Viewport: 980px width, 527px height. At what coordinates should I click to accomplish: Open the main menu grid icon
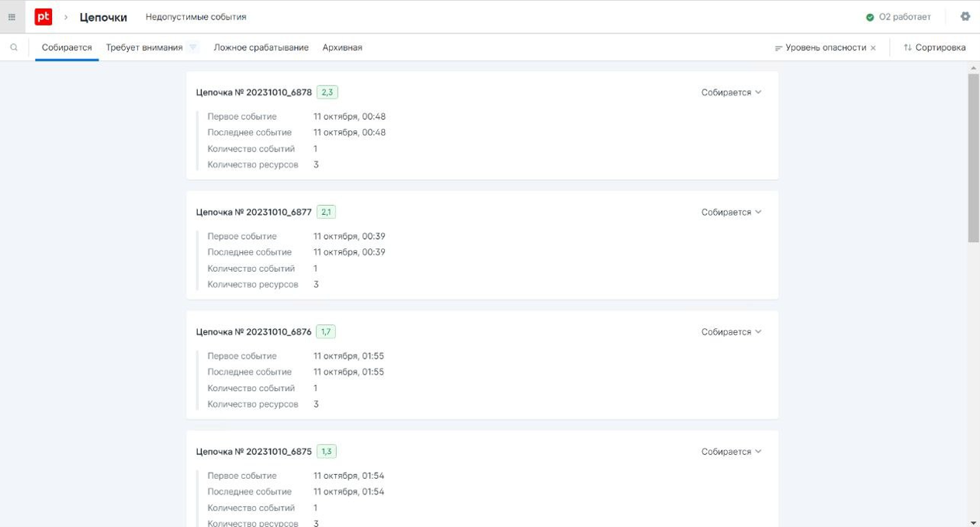coord(12,17)
